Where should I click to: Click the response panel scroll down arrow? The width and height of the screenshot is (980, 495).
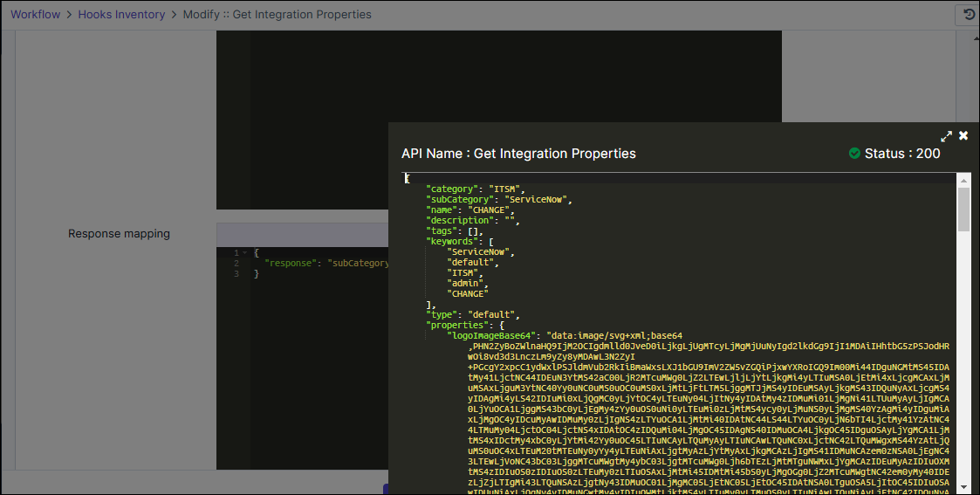click(x=963, y=487)
